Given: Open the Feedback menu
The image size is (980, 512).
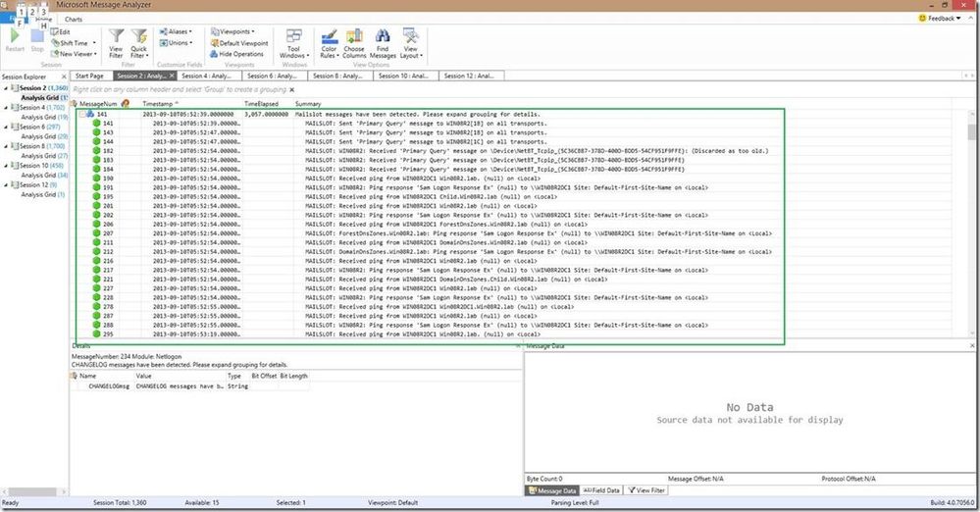Looking at the screenshot, I should tap(940, 18).
